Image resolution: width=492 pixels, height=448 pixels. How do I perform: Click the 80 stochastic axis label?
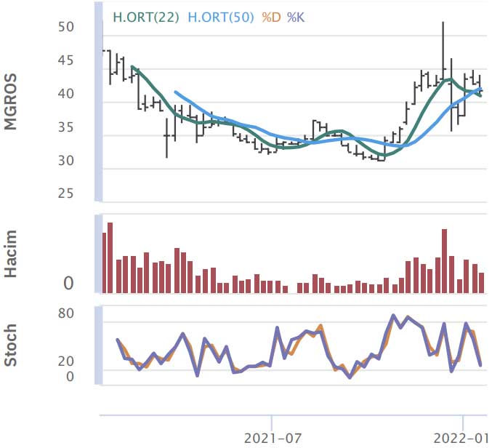click(x=66, y=313)
